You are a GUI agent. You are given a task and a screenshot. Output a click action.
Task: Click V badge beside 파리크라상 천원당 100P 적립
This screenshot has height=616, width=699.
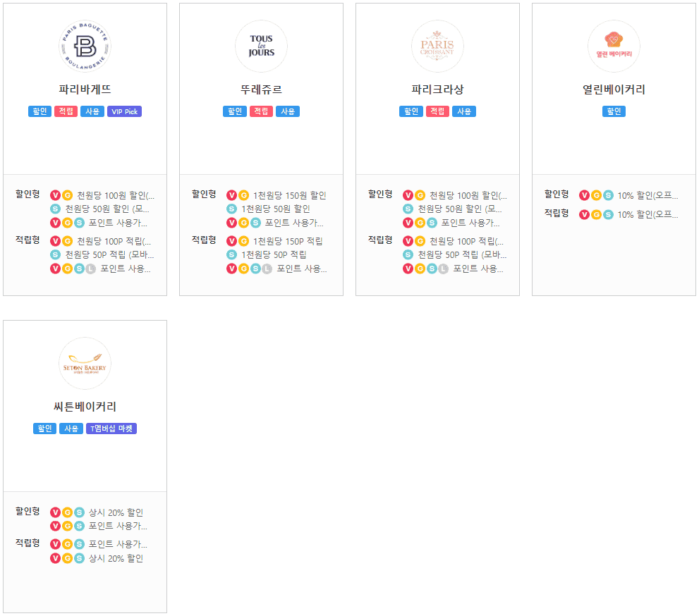tap(408, 241)
